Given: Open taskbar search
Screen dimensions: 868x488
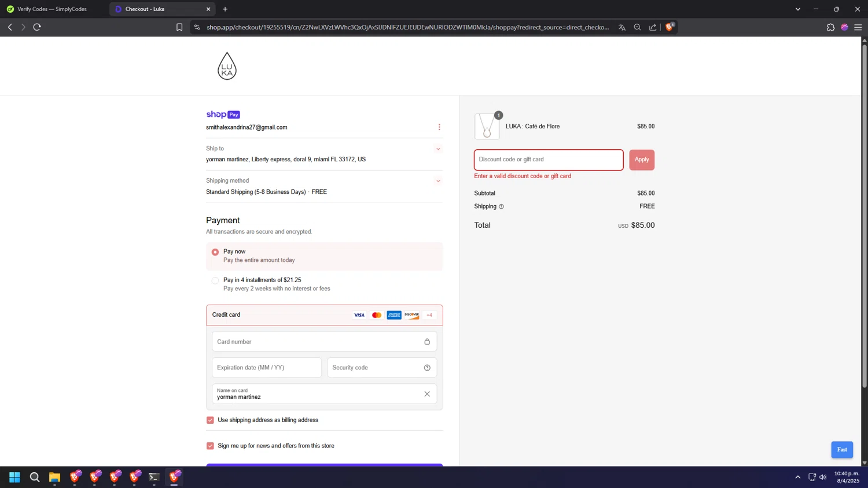Looking at the screenshot, I should pos(35,477).
